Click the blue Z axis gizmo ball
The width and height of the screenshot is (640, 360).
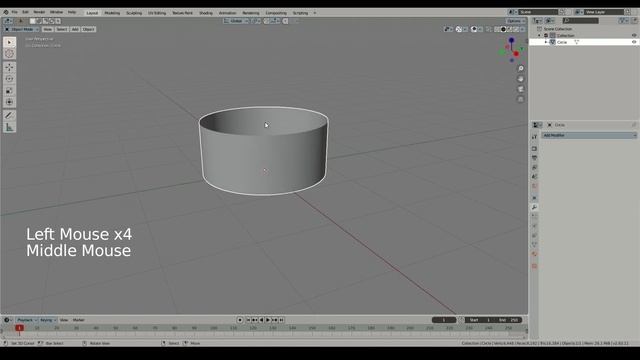coord(511,40)
